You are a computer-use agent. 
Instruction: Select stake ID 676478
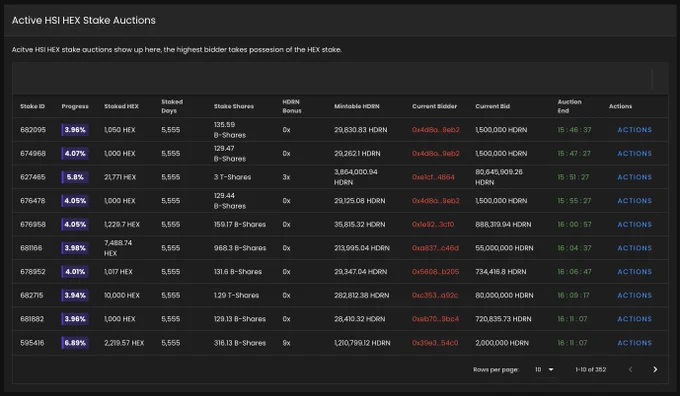pyautogui.click(x=33, y=201)
